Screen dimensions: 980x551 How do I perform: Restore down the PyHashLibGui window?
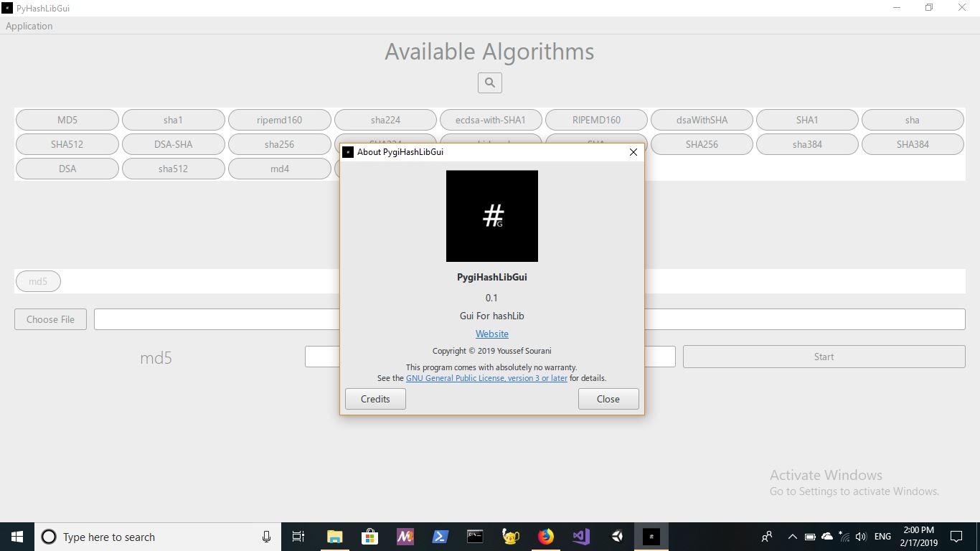929,8
